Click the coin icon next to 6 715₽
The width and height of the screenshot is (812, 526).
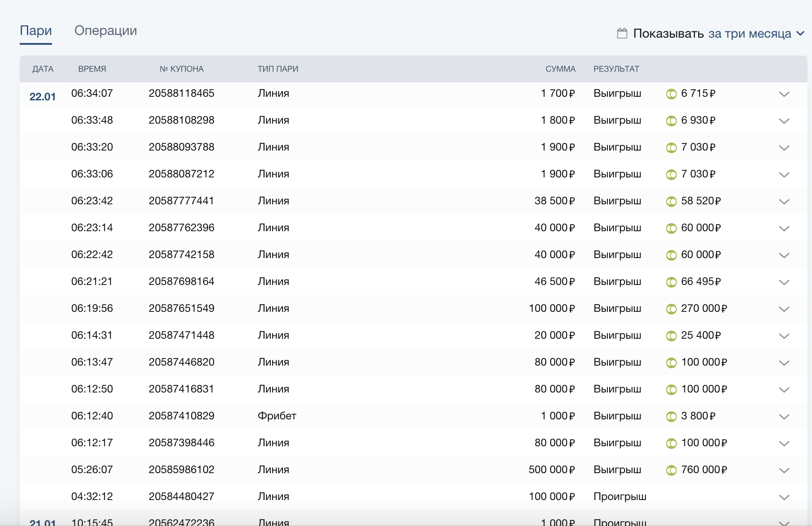coord(671,94)
